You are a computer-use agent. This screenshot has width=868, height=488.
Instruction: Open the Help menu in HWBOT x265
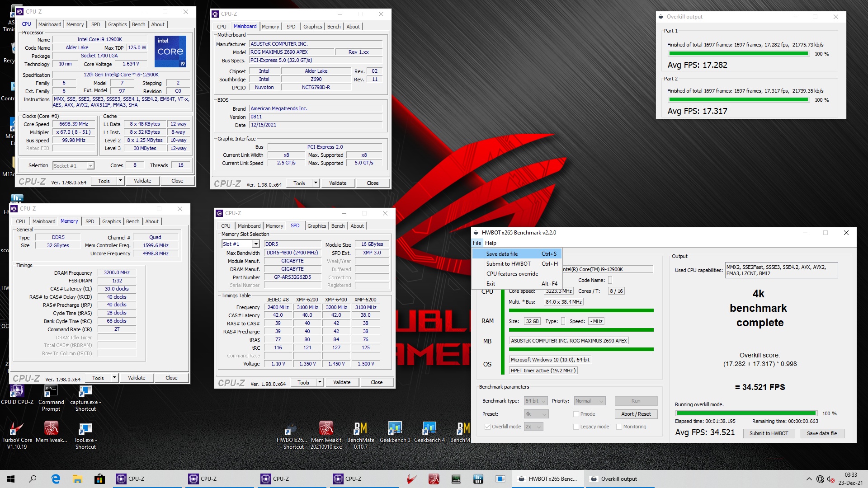(x=491, y=243)
